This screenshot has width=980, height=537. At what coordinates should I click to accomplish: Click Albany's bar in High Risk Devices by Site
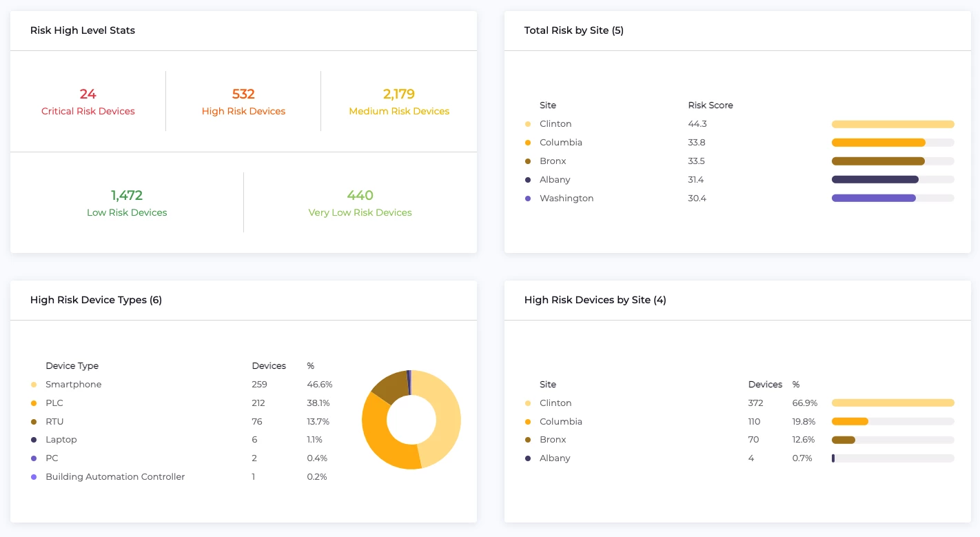[833, 458]
